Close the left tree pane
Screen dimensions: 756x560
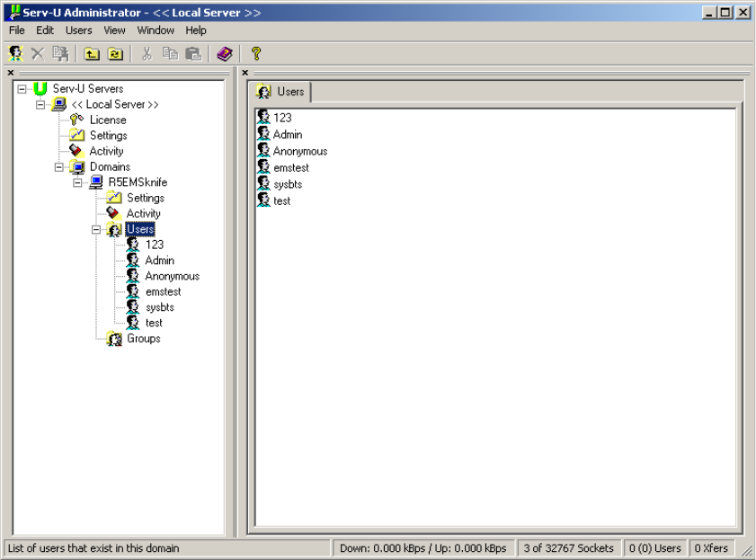pyautogui.click(x=11, y=73)
